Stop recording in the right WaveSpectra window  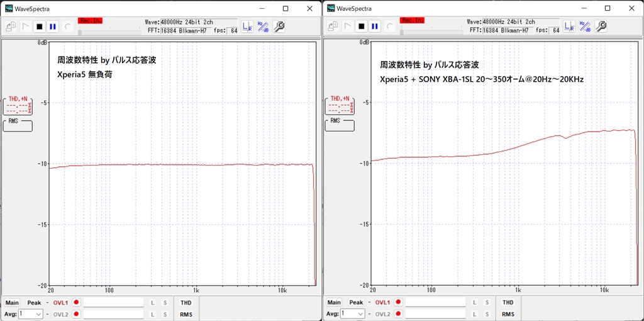[x=362, y=26]
